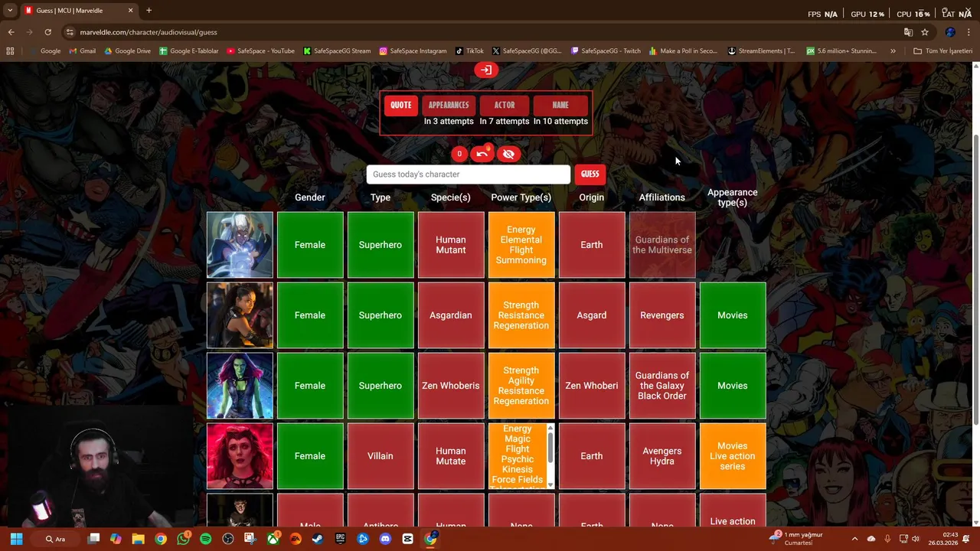Click the Chrome forward arrow

(x=29, y=32)
